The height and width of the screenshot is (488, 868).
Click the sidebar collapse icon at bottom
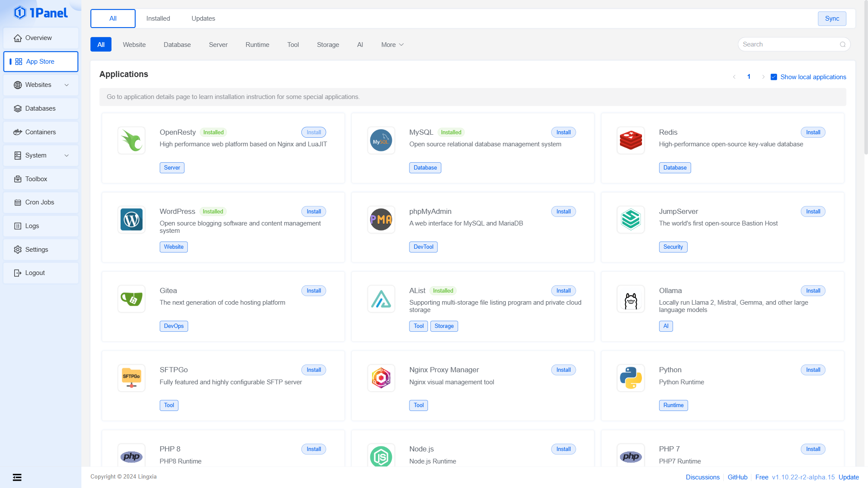pos(17,477)
